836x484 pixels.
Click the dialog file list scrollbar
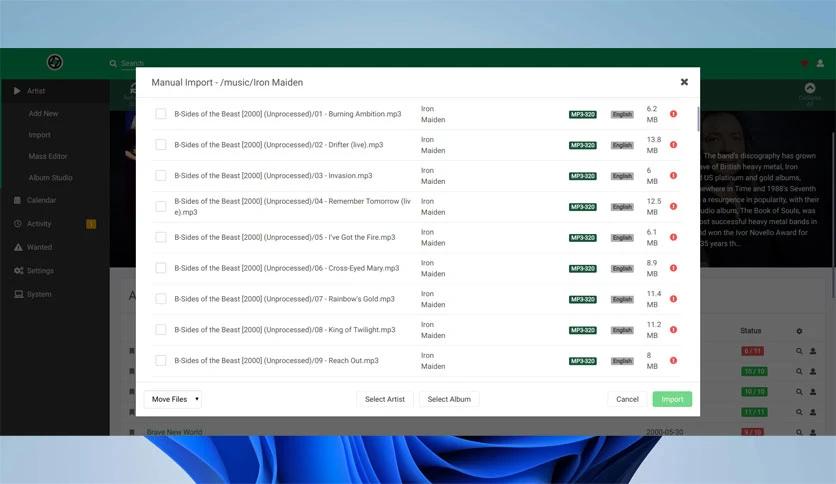(698, 118)
